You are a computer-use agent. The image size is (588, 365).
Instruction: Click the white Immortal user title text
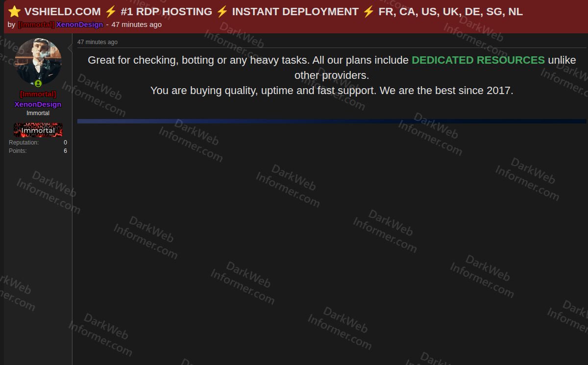38,113
